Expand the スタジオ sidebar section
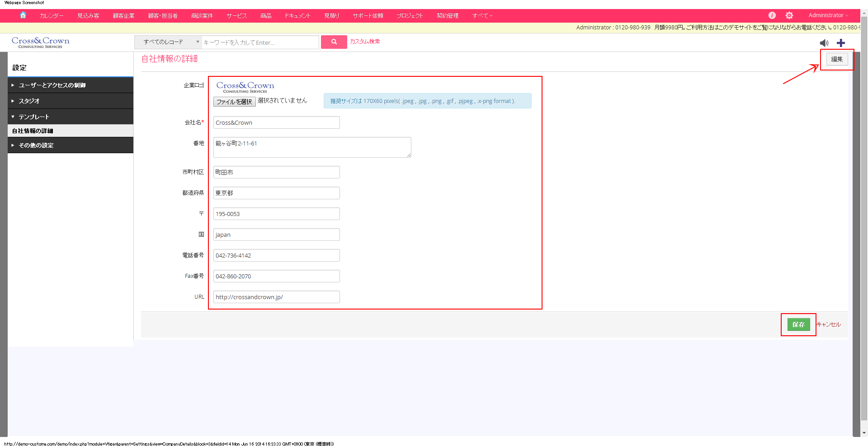 click(x=29, y=101)
